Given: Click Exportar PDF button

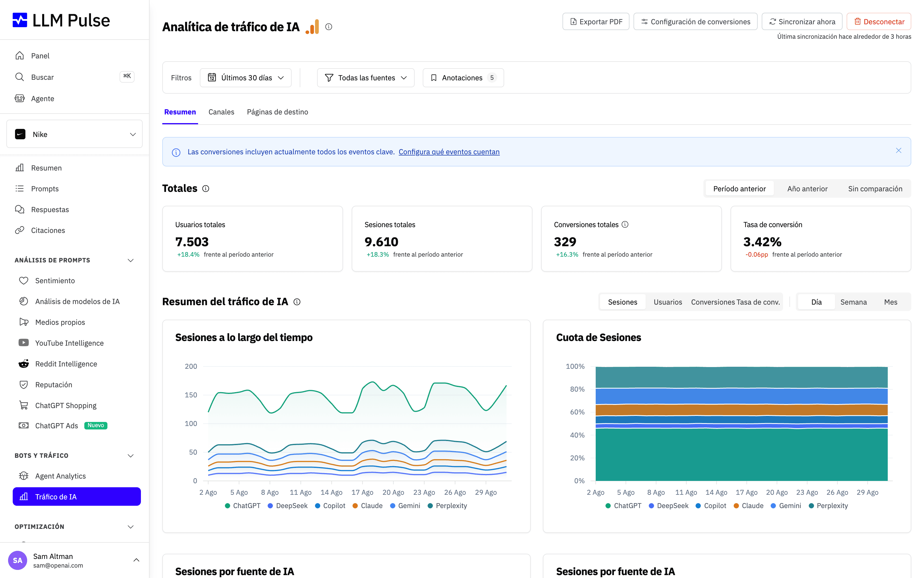Looking at the screenshot, I should [596, 21].
